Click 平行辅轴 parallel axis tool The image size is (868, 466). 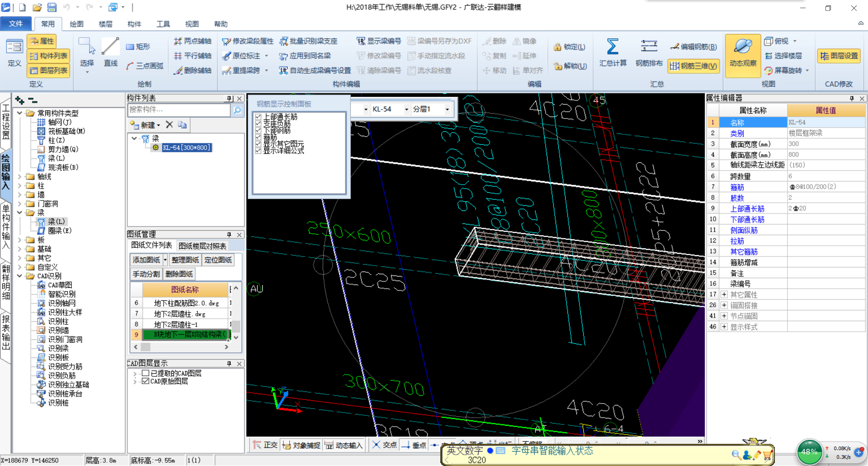[193, 56]
